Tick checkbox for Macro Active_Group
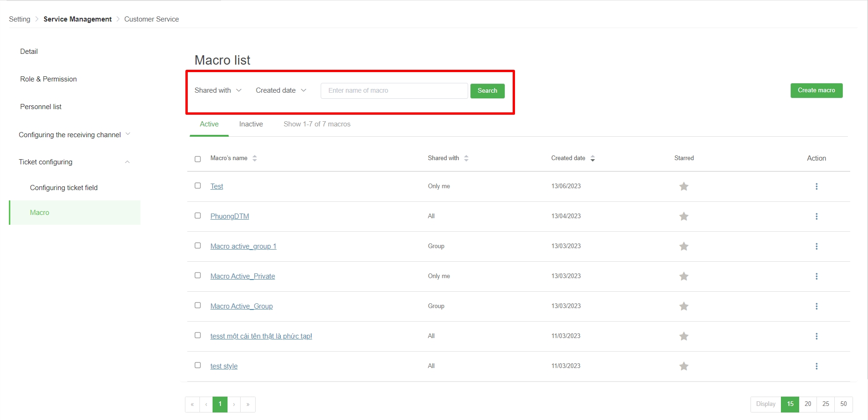The height and width of the screenshot is (420, 868). pos(198,305)
